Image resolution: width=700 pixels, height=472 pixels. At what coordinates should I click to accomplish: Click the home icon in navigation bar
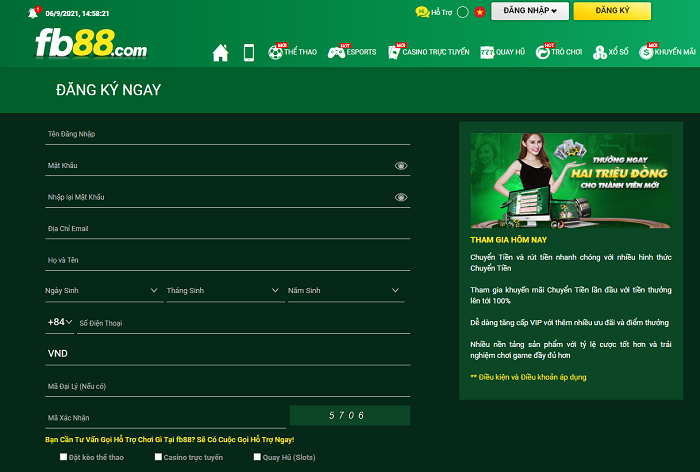coord(220,52)
